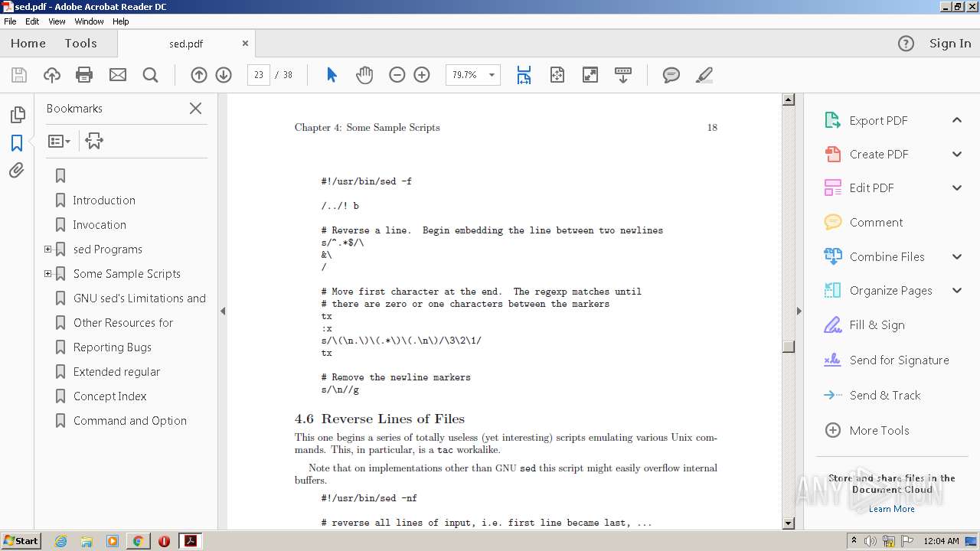The image size is (980, 551).
Task: Open More Tools
Action: 879,431
